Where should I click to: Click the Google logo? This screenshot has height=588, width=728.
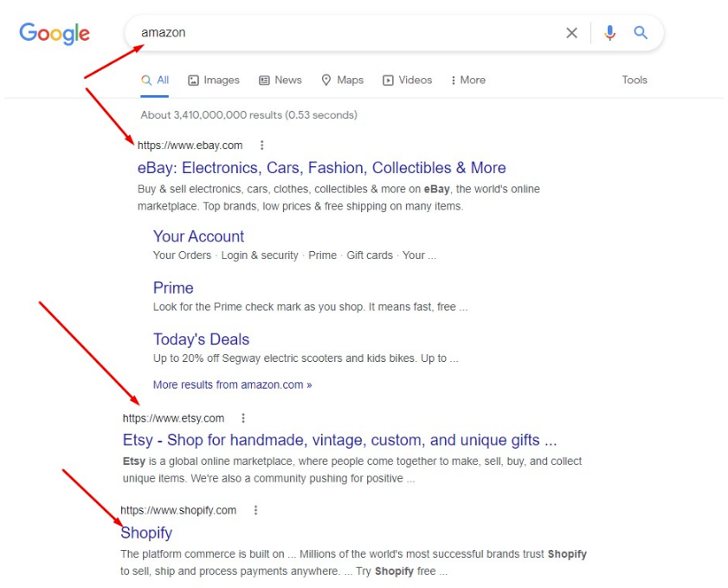(54, 34)
